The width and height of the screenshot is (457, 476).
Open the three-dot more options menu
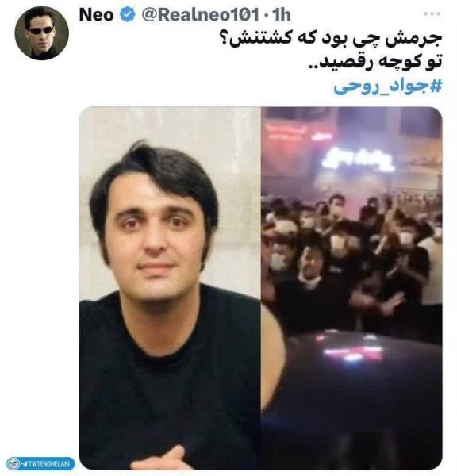(432, 13)
